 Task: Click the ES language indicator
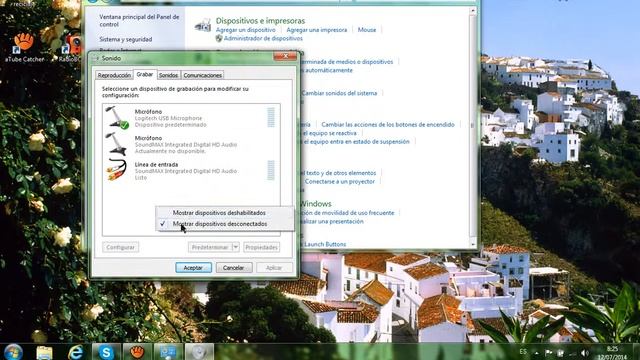coord(523,352)
